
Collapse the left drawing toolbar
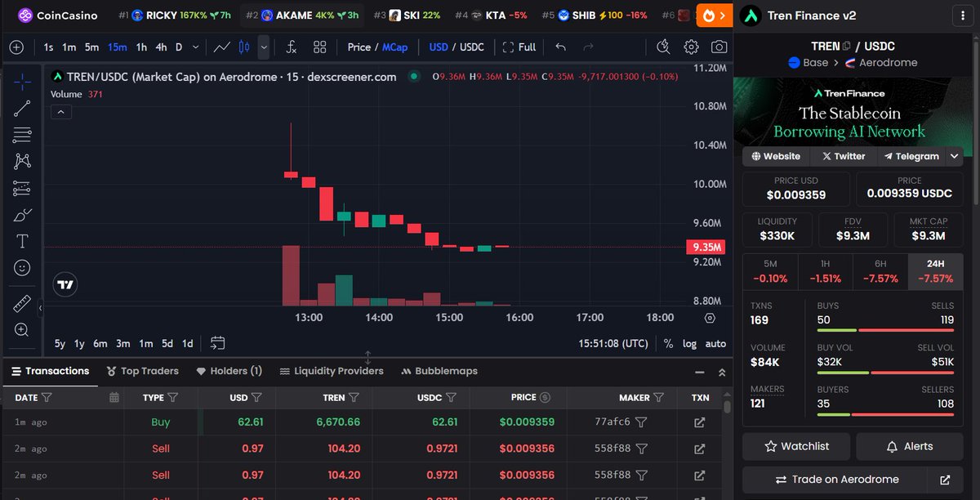[41, 308]
